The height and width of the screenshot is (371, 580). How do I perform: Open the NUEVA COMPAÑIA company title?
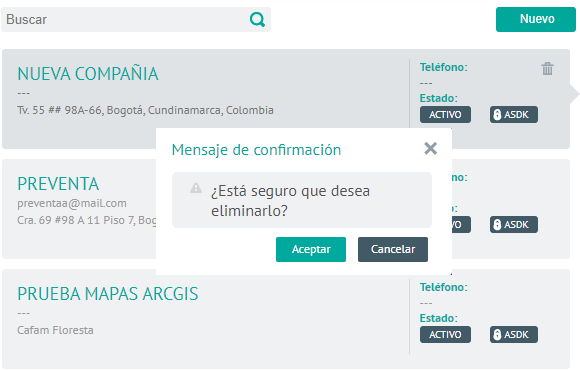(x=88, y=74)
